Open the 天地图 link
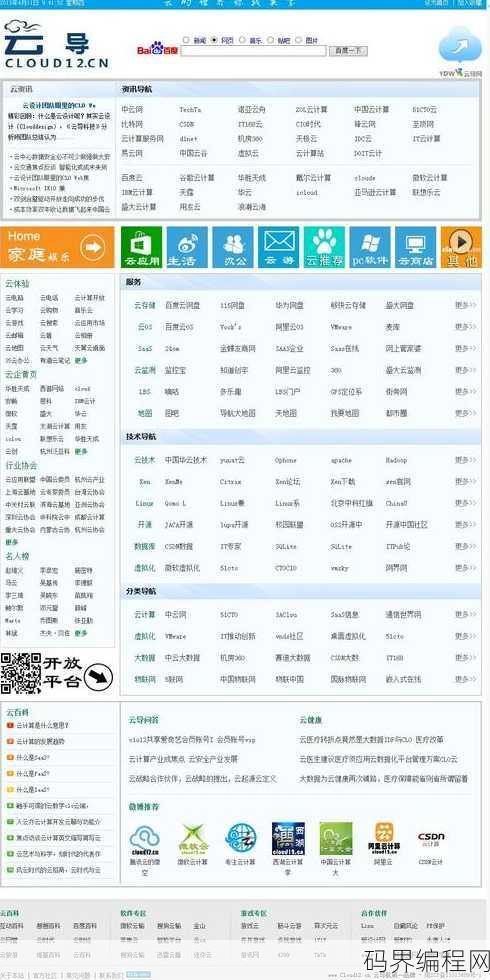The image size is (490, 980). [286, 413]
